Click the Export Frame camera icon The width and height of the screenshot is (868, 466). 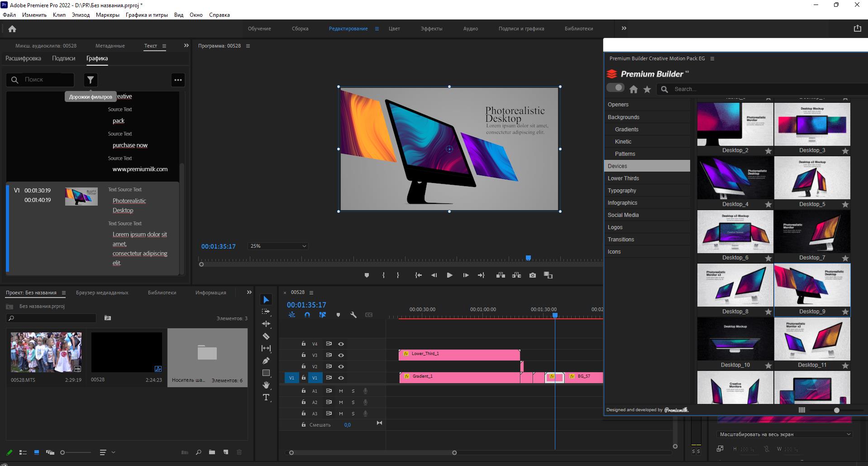pyautogui.click(x=533, y=275)
